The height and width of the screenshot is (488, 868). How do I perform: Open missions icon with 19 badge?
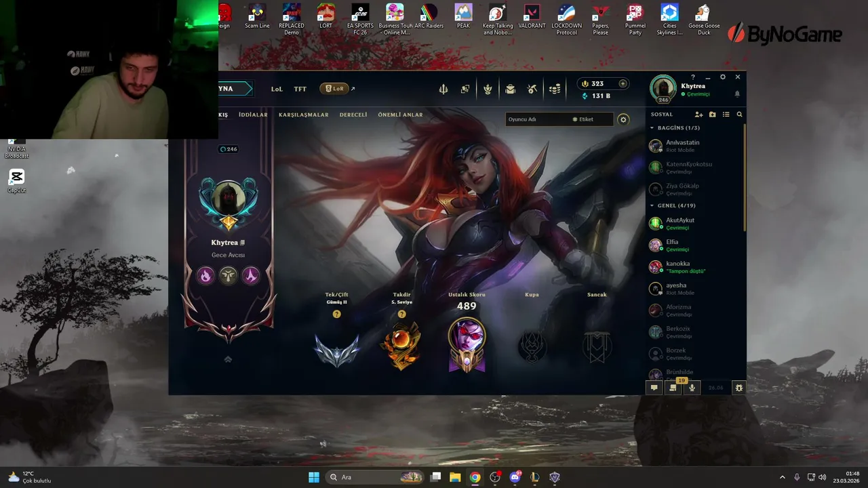(x=673, y=388)
